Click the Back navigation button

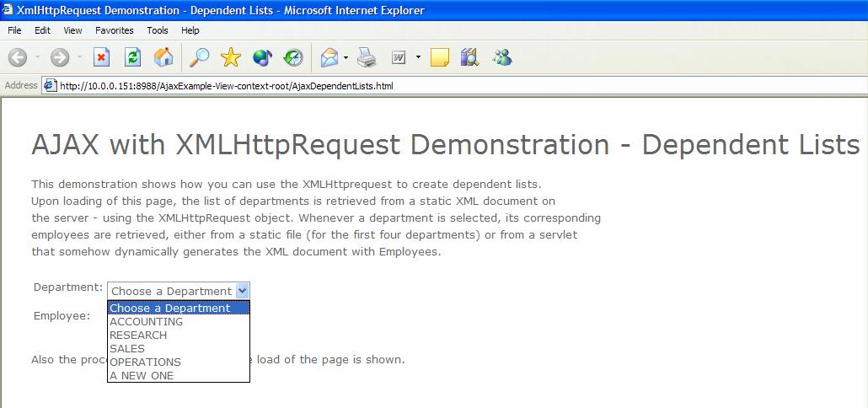pyautogui.click(x=19, y=57)
